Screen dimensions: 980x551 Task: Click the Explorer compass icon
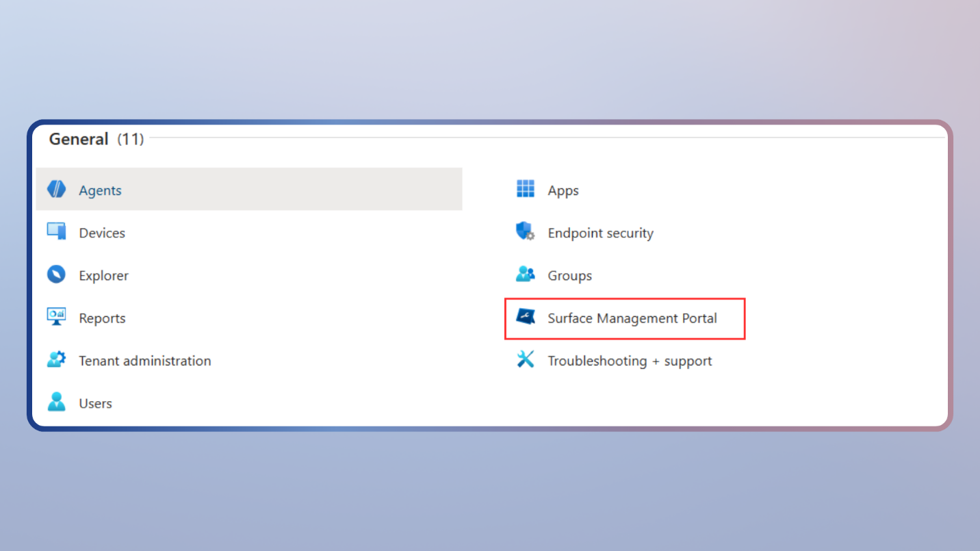[x=56, y=274]
